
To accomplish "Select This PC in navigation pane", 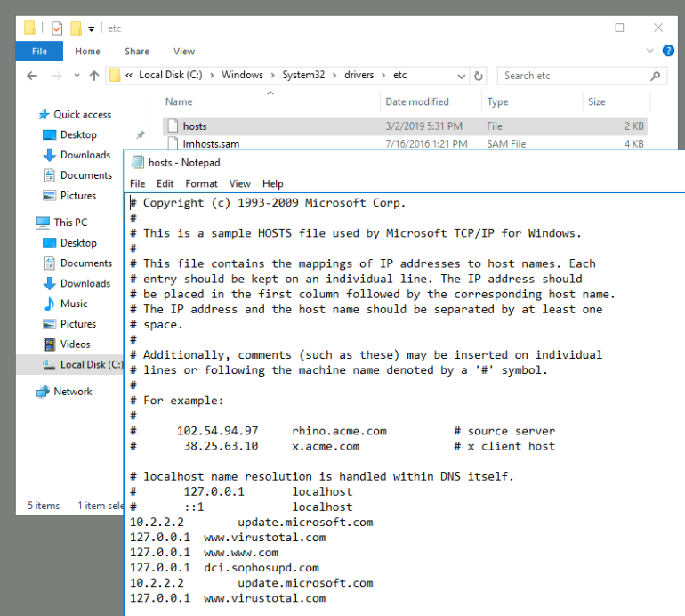I will tap(70, 223).
